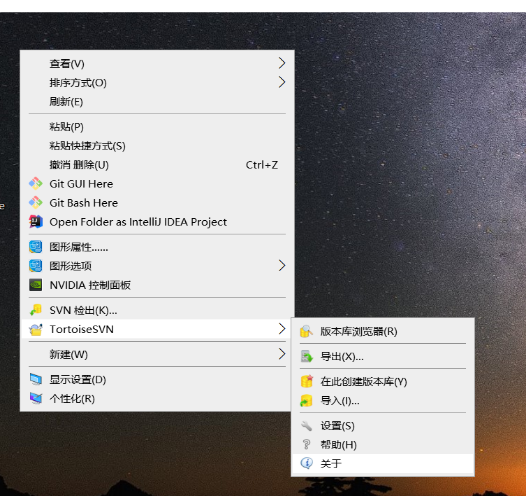Select 撤消 删除(U) menu entry

pyautogui.click(x=157, y=165)
